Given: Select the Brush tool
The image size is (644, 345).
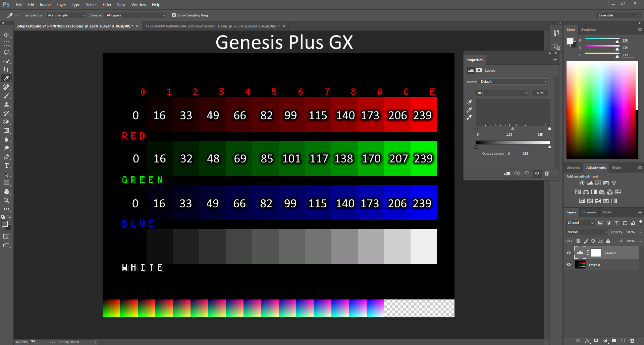Looking at the screenshot, I should [x=6, y=96].
